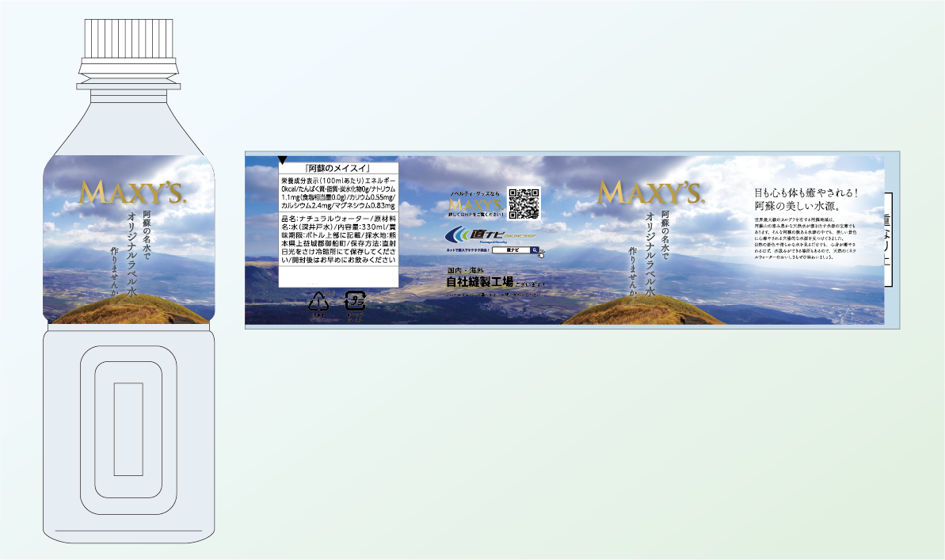Click the 品名:ナチュラルウォーター product details text
The height and width of the screenshot is (560, 945).
pos(338,239)
